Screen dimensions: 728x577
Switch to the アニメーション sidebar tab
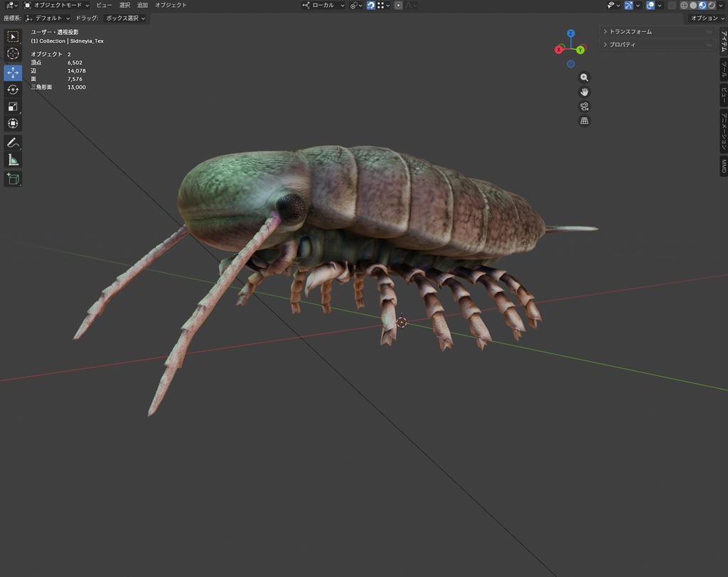[723, 131]
